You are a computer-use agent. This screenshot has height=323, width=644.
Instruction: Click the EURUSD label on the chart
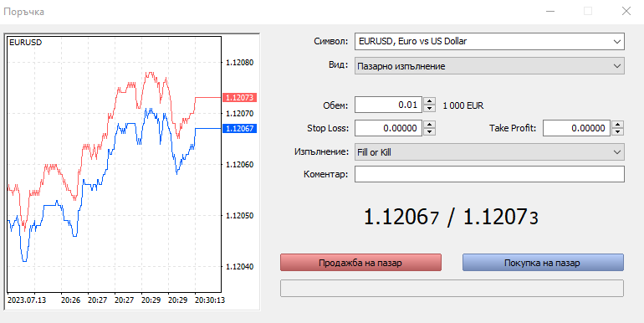[x=25, y=43]
